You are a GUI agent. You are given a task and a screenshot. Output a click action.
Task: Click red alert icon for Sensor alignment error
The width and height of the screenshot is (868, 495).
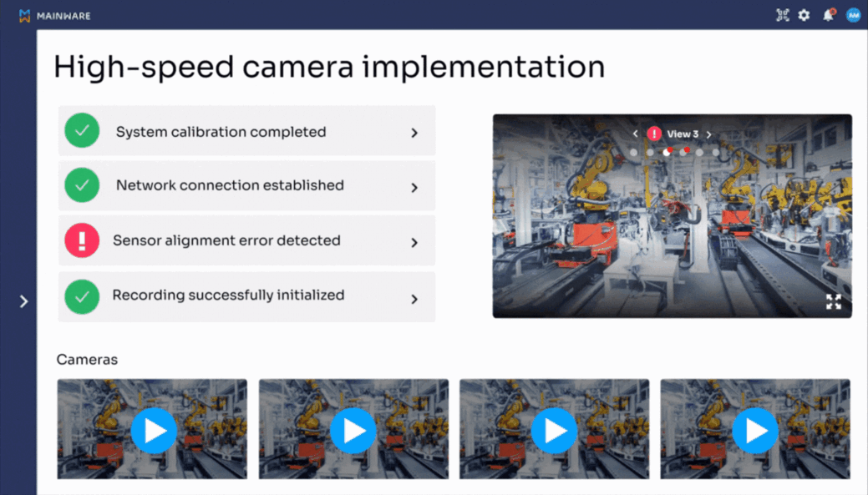82,240
